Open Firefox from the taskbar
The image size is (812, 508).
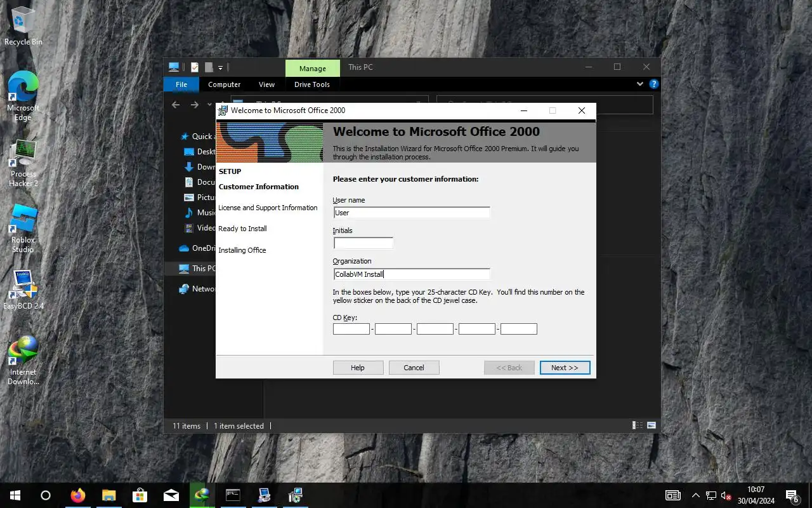pyautogui.click(x=78, y=495)
